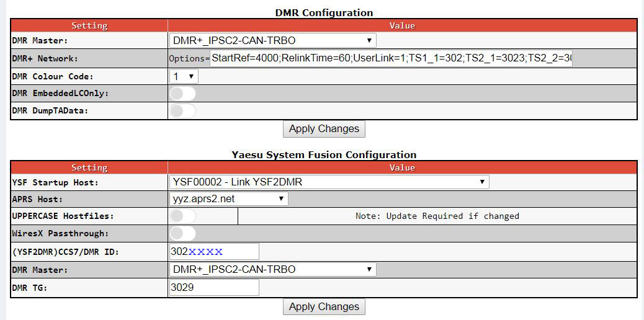Click Apply Changes under Yaesu System Fusion
This screenshot has height=320, width=644.
point(324,306)
